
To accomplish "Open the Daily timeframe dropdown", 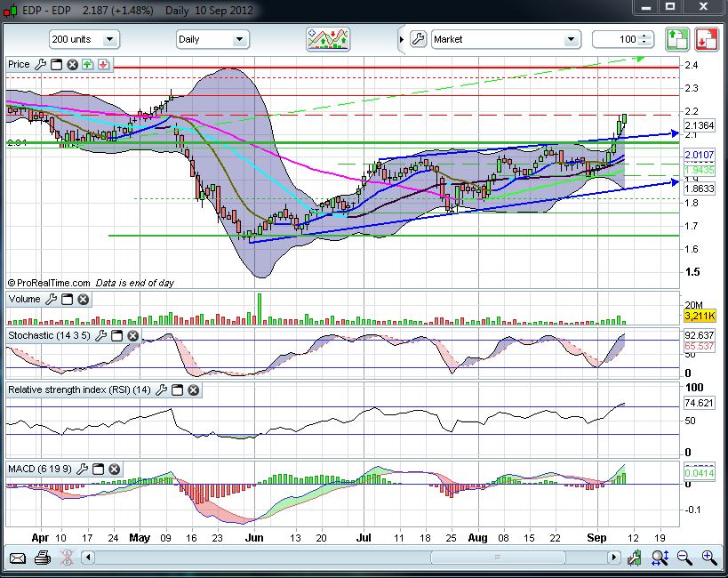I will coord(212,39).
